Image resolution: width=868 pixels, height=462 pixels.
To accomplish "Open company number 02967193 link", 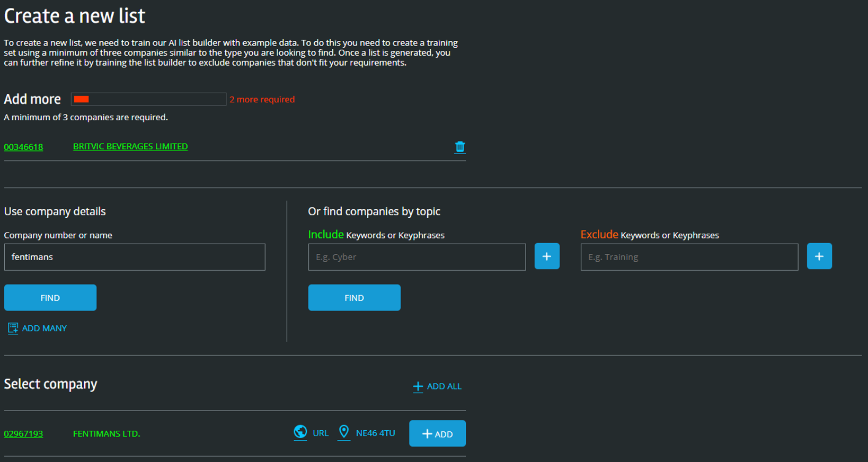I will pos(24,433).
